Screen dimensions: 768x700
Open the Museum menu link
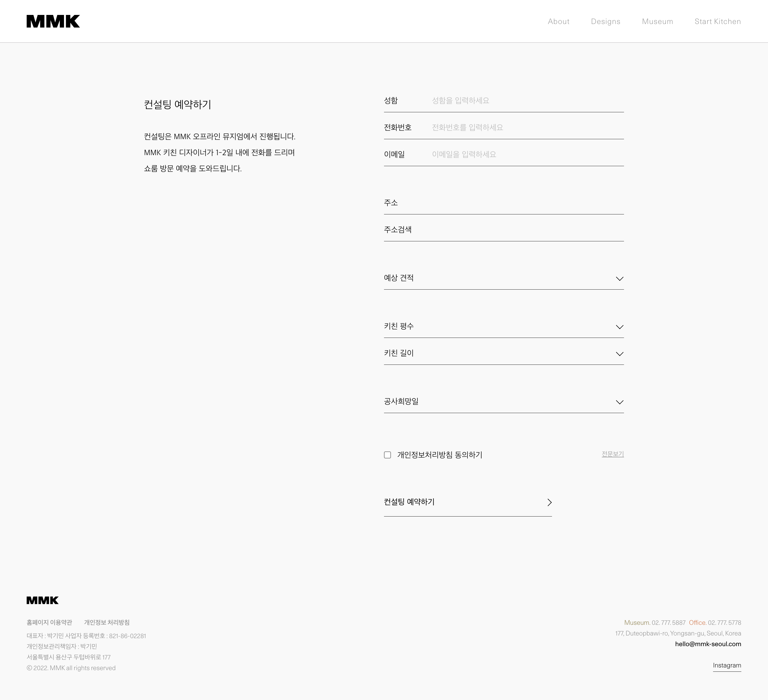[657, 21]
